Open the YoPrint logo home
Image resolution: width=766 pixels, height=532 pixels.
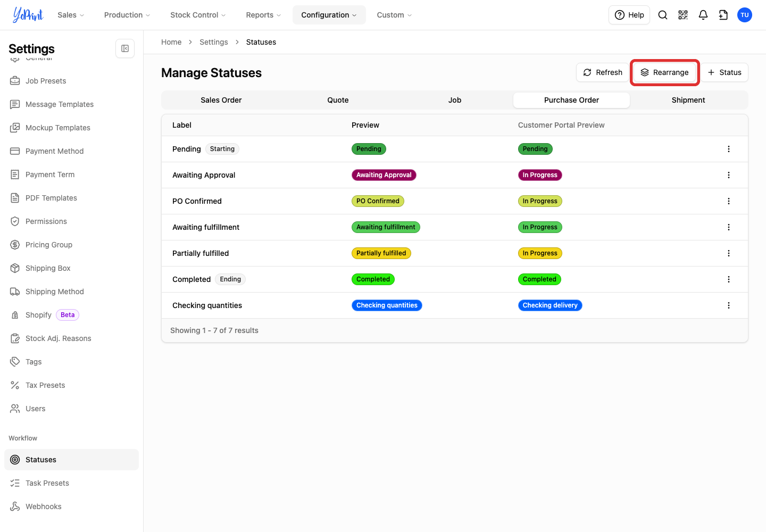tap(28, 15)
